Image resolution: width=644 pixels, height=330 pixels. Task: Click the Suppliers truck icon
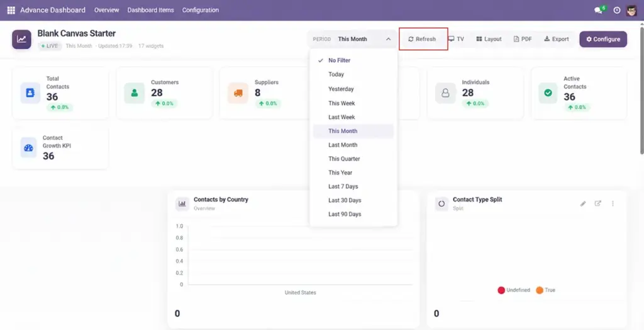238,93
